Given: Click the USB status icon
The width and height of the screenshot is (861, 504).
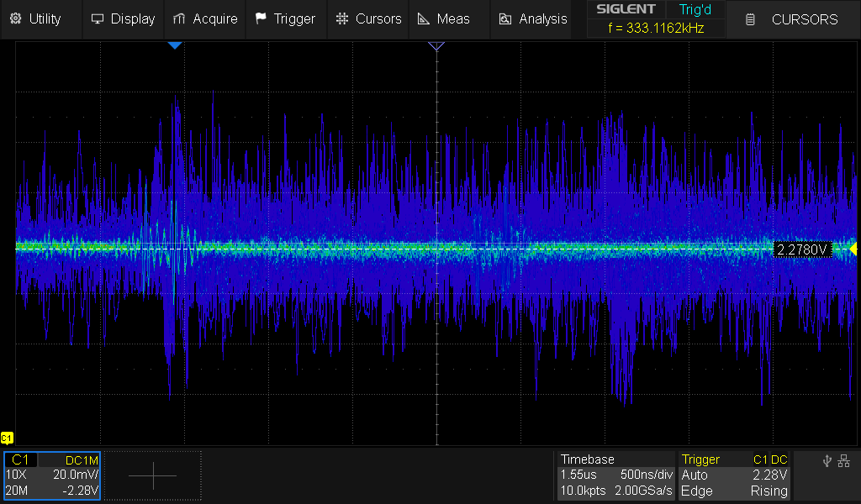Looking at the screenshot, I should (x=827, y=460).
